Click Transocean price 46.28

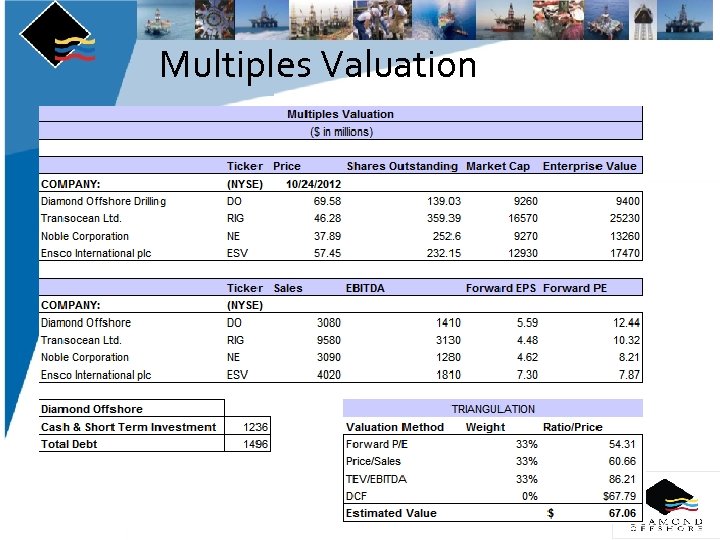pyautogui.click(x=327, y=218)
